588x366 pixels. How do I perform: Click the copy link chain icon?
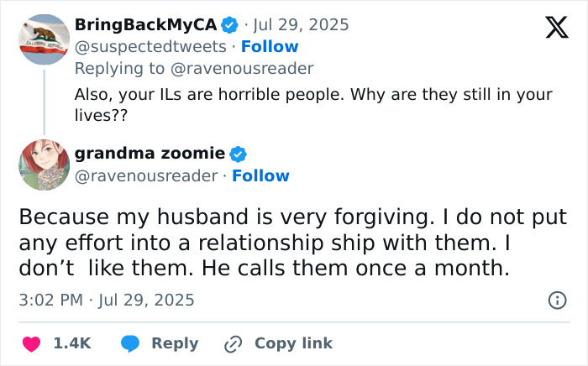pyautogui.click(x=233, y=343)
